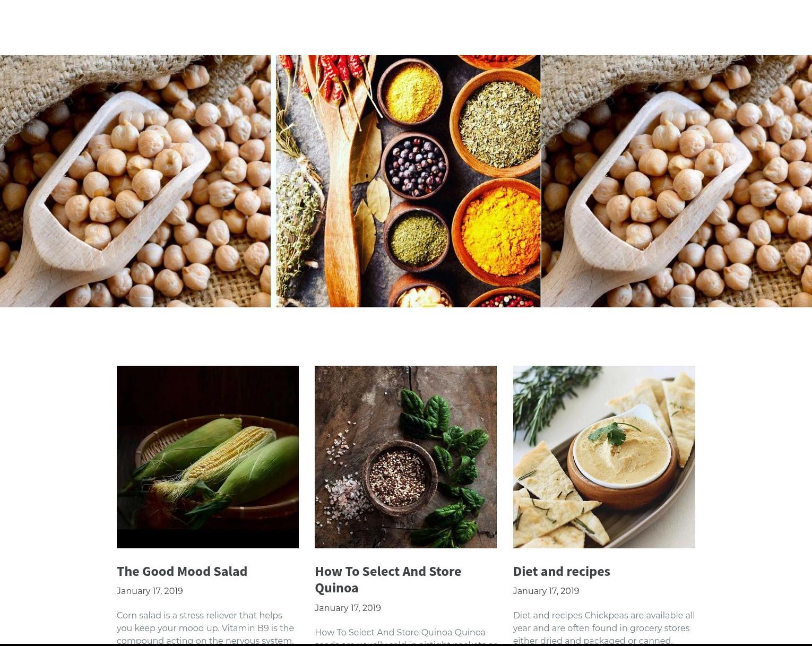Click the quinoa article excerpt text

(406, 636)
